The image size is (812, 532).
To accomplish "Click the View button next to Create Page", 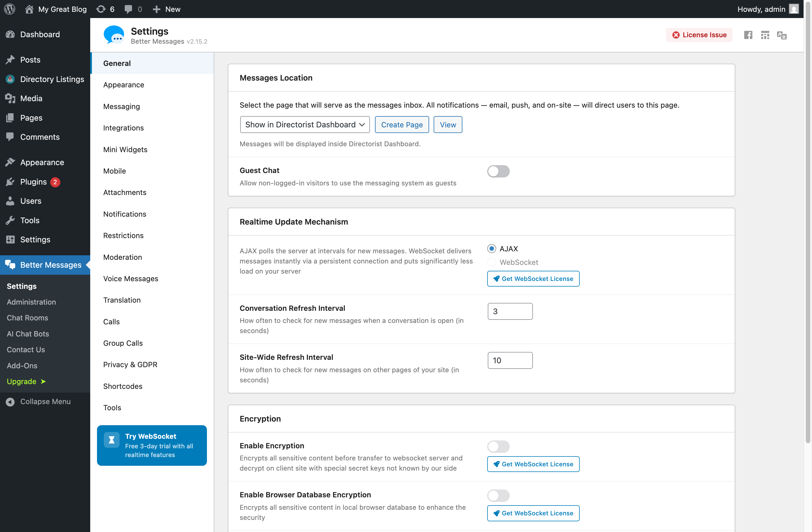I will click(448, 125).
